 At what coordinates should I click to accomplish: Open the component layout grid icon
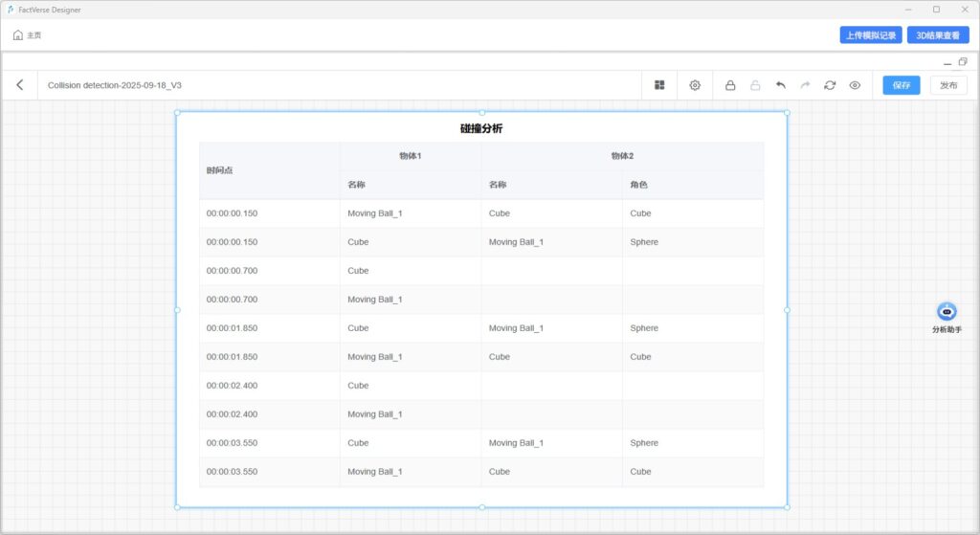click(659, 85)
